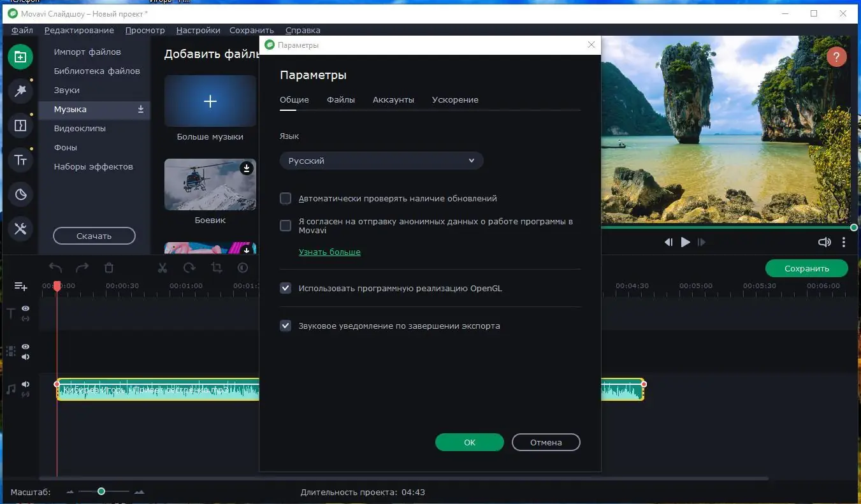Click the scissors split icon
Screen dimensions: 861x504
[x=163, y=268]
